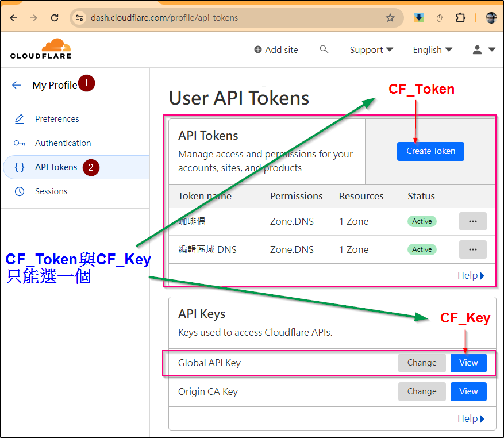The height and width of the screenshot is (438, 504).
Task: Open the user account person icon
Action: click(478, 49)
